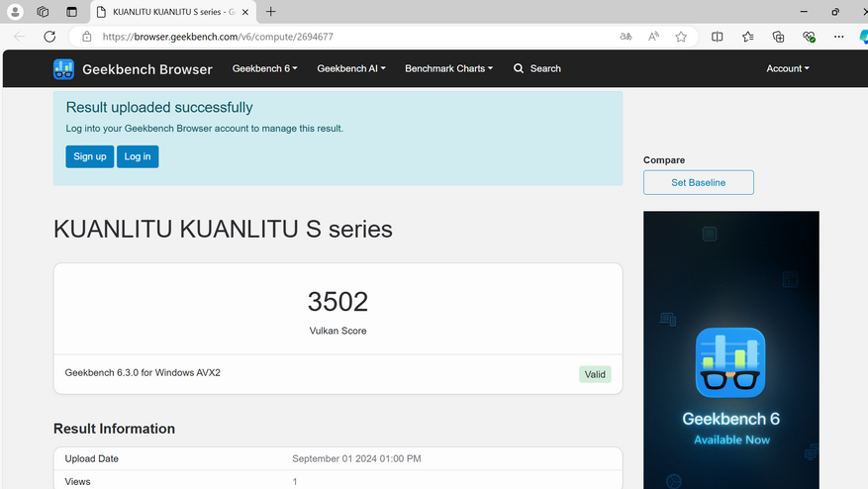Click the Valid badge
868x489 pixels.
point(595,374)
